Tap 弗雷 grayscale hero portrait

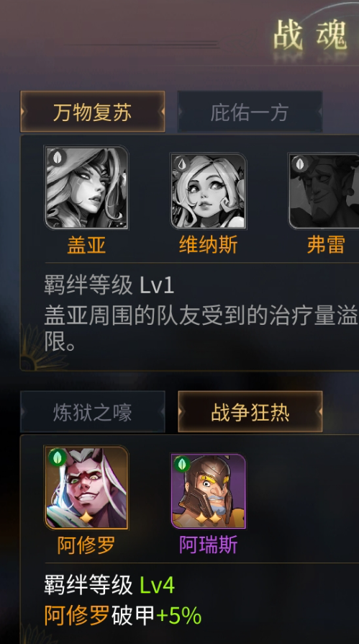point(324,191)
